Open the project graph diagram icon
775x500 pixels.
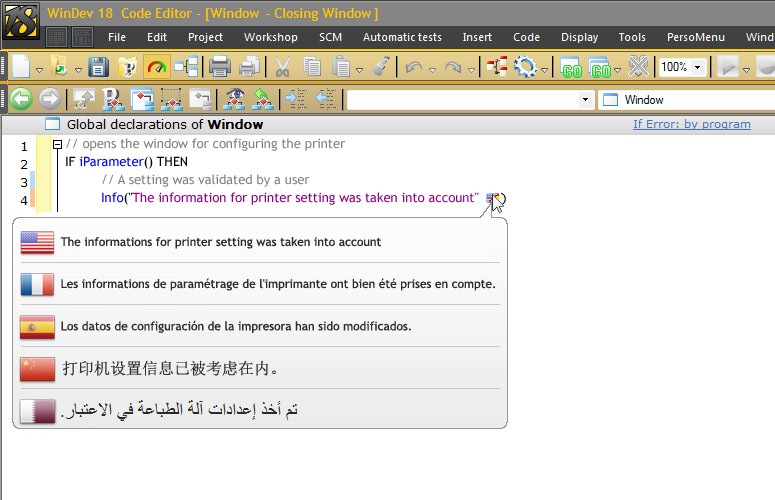[186, 67]
